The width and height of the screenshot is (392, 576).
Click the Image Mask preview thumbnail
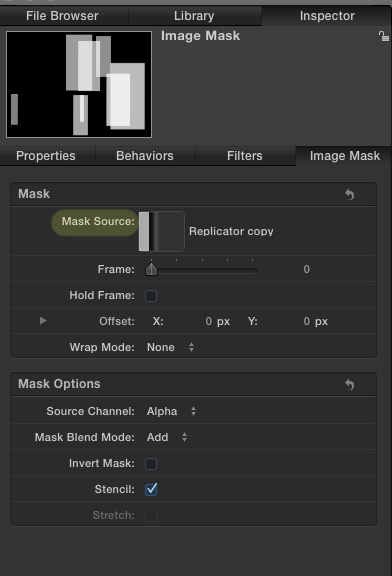click(x=79, y=84)
